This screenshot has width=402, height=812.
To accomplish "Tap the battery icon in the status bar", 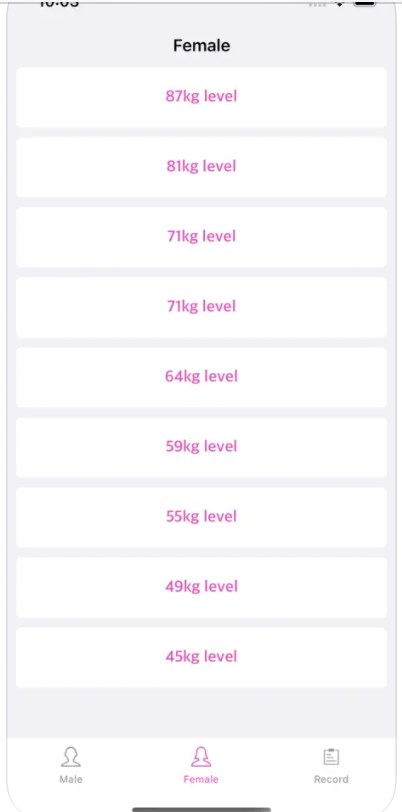I will point(365,3).
